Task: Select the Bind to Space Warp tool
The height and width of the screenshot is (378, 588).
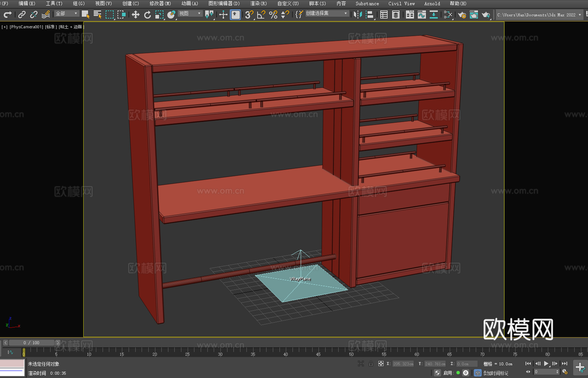Action: click(46, 14)
